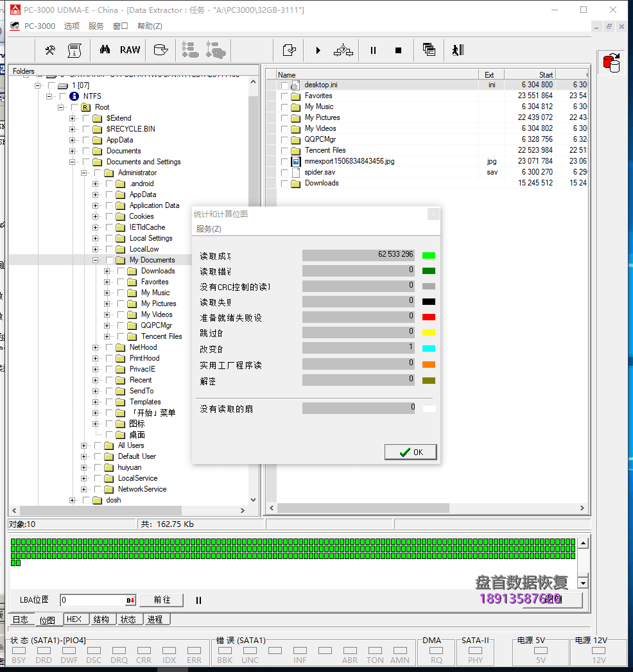Switch to the 日志 tab
The width and height of the screenshot is (633, 672).
21,619
